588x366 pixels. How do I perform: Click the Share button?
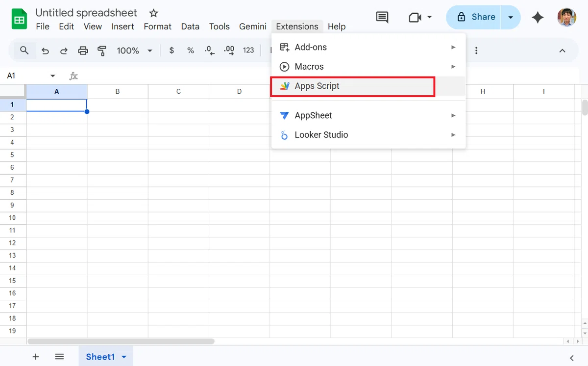(474, 17)
